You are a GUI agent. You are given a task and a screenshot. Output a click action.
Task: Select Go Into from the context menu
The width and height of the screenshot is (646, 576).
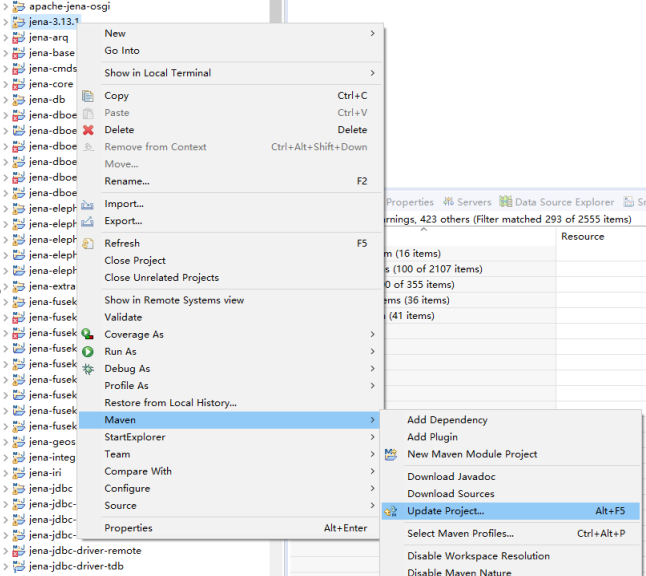[x=230, y=51]
